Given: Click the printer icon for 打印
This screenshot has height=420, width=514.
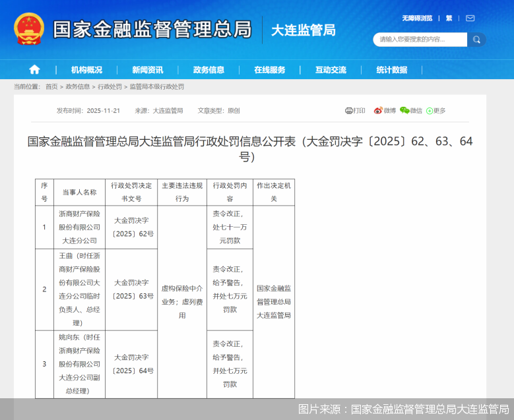Looking at the screenshot, I should tap(349, 111).
